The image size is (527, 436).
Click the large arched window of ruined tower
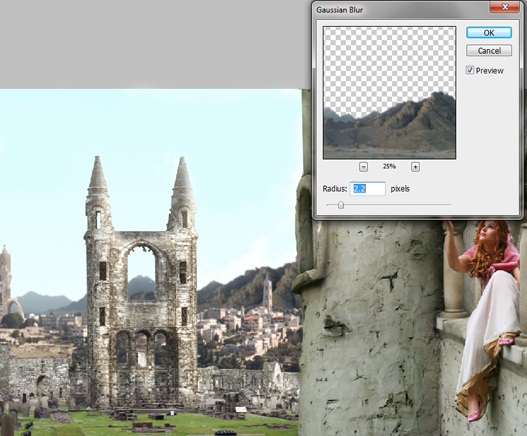point(141,272)
